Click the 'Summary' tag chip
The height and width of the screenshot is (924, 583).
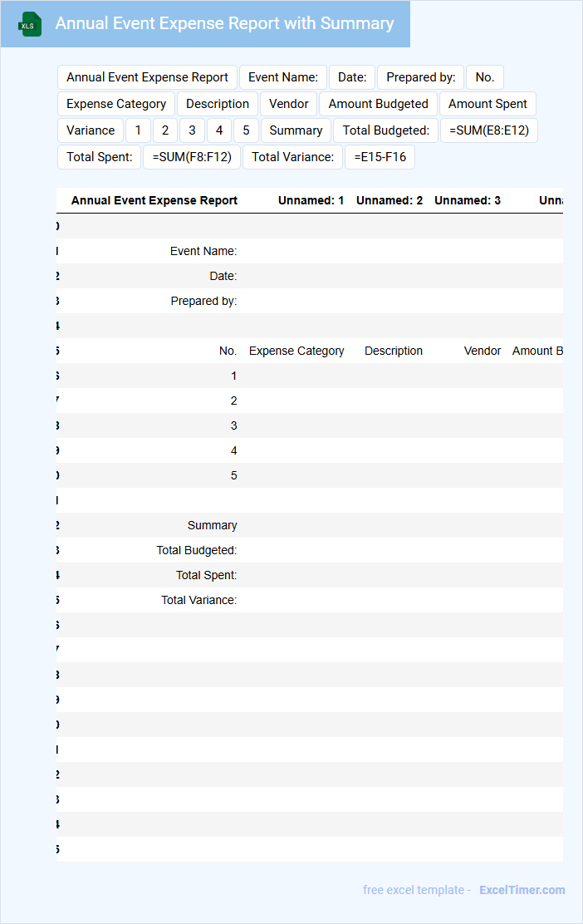(x=296, y=130)
